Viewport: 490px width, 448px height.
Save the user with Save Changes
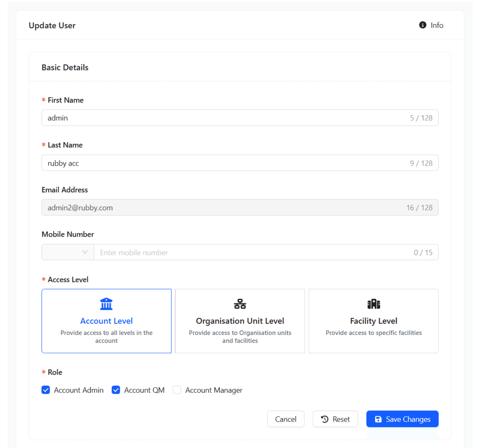tap(402, 419)
